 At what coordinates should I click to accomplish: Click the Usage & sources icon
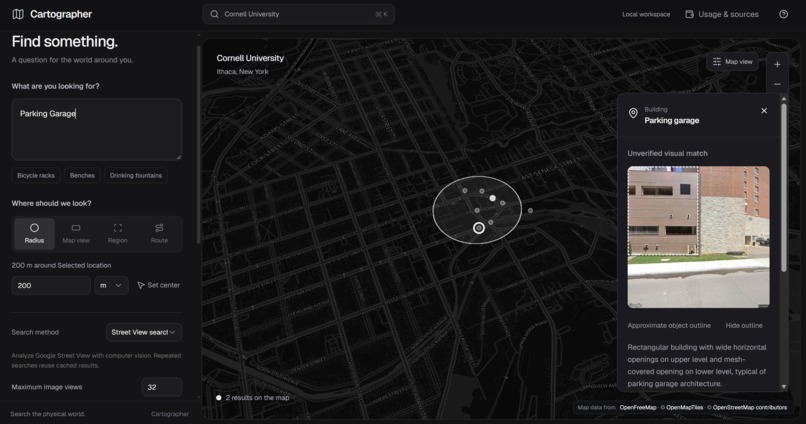pos(689,14)
